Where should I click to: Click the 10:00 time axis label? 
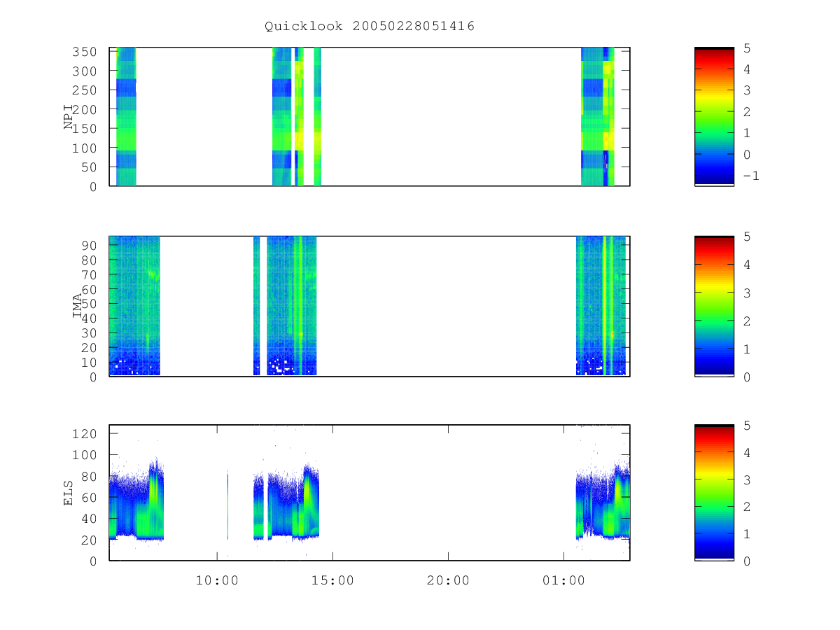(x=217, y=580)
